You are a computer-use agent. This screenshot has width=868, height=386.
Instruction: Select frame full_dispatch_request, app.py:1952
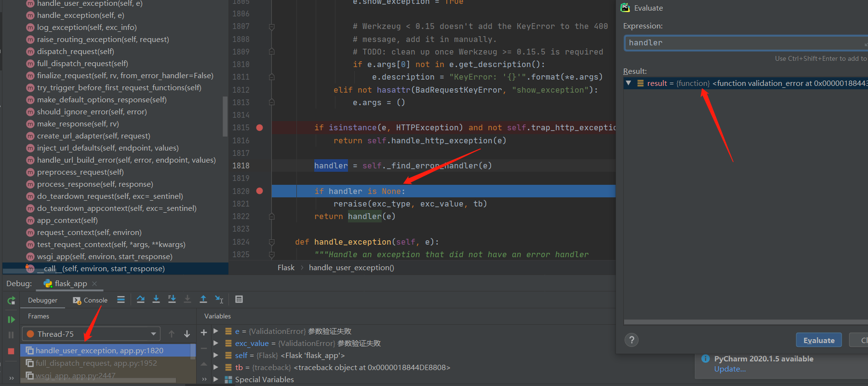click(105, 363)
